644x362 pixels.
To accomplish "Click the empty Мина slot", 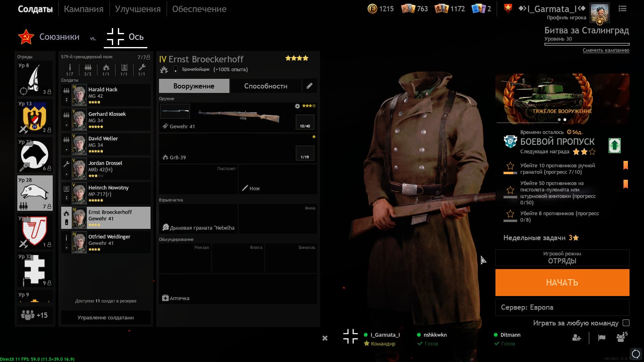I will coord(278,218).
